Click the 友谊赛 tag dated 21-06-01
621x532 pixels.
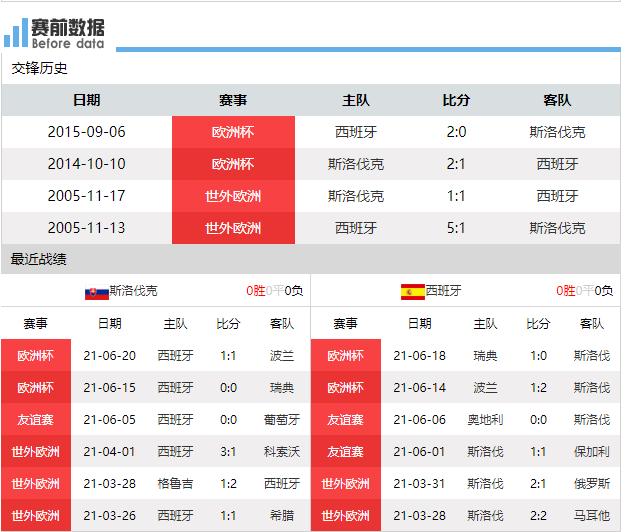point(346,452)
